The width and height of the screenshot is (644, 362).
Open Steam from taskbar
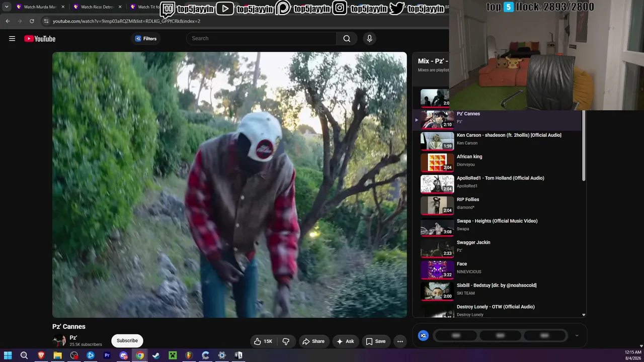point(156,355)
